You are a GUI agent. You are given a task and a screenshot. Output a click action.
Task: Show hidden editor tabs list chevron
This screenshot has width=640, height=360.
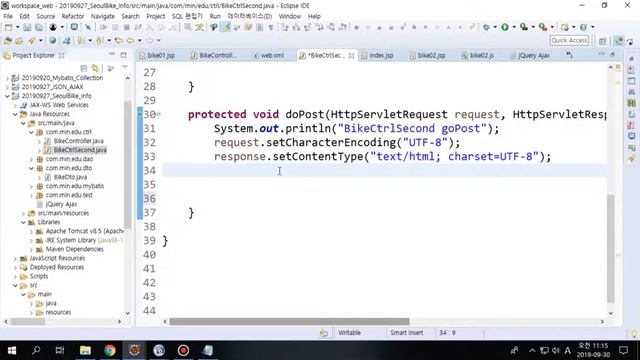coord(569,55)
